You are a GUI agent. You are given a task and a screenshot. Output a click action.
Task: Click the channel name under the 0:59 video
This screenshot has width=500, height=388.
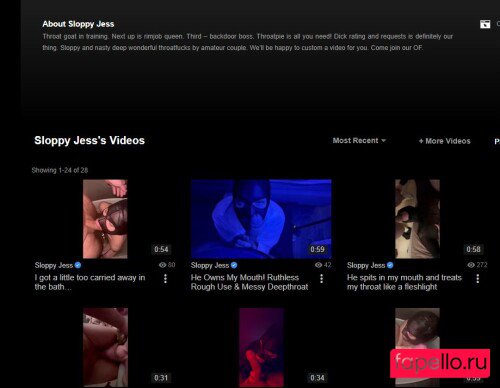[210, 266]
